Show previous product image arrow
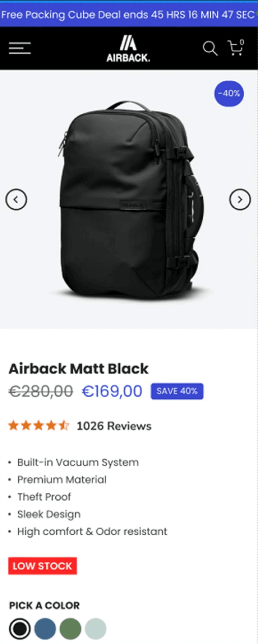 [x=16, y=199]
